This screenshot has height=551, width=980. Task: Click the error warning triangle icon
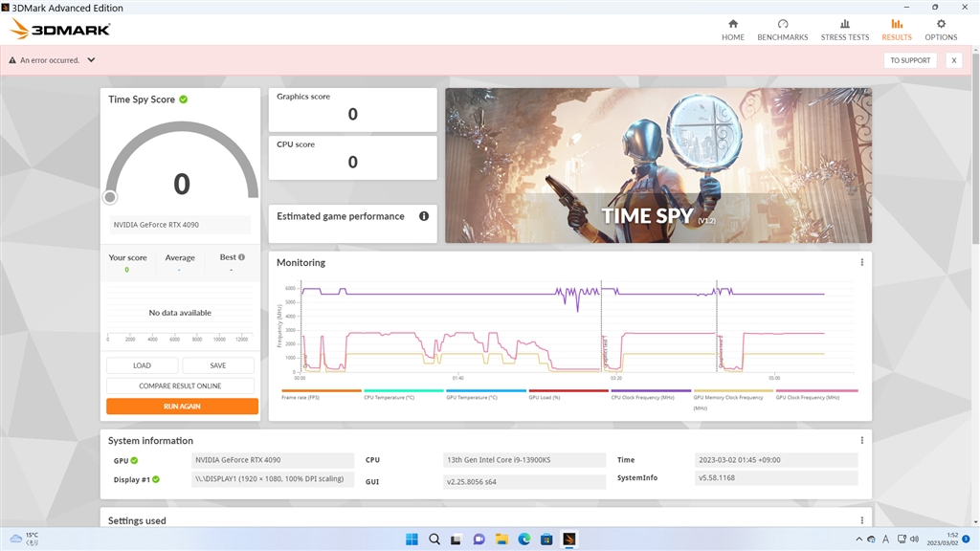pyautogui.click(x=12, y=60)
